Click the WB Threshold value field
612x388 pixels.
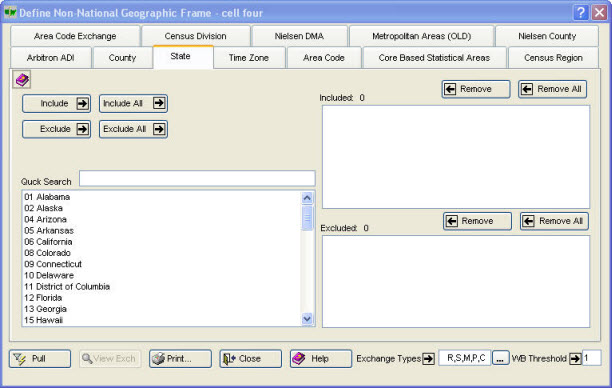click(591, 358)
